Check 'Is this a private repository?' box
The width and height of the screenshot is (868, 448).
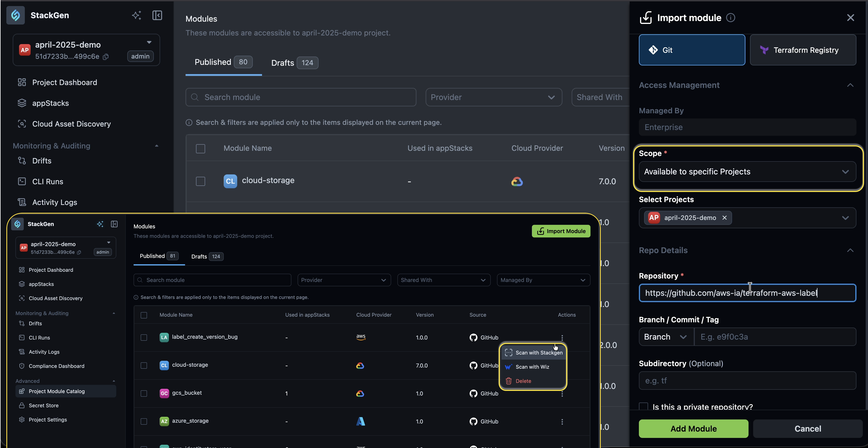pos(643,406)
